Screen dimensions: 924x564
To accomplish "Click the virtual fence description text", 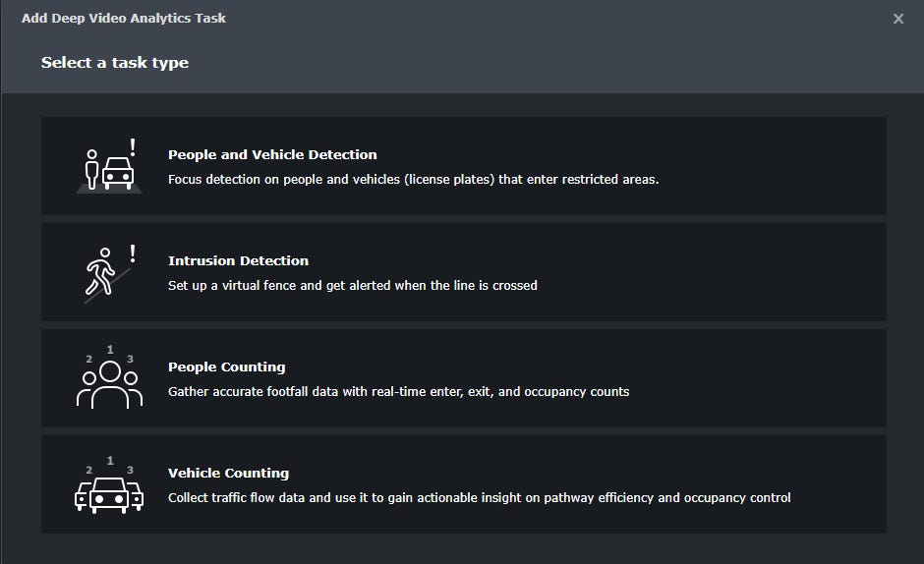I will coord(352,286).
